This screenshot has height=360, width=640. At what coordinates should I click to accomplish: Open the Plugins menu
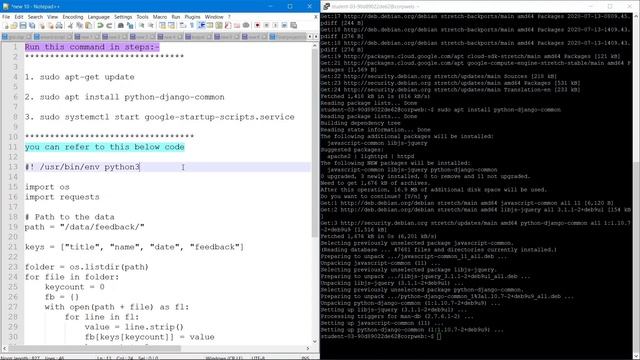click(192, 17)
